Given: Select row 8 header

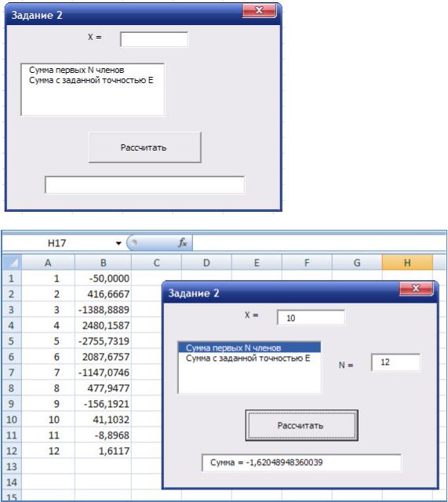Looking at the screenshot, I should click(x=12, y=388).
